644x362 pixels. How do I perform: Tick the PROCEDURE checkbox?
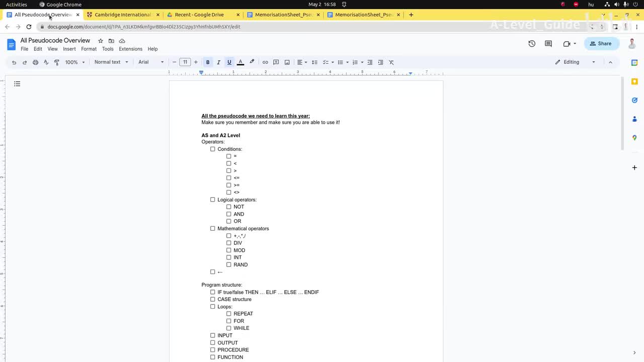point(212,350)
